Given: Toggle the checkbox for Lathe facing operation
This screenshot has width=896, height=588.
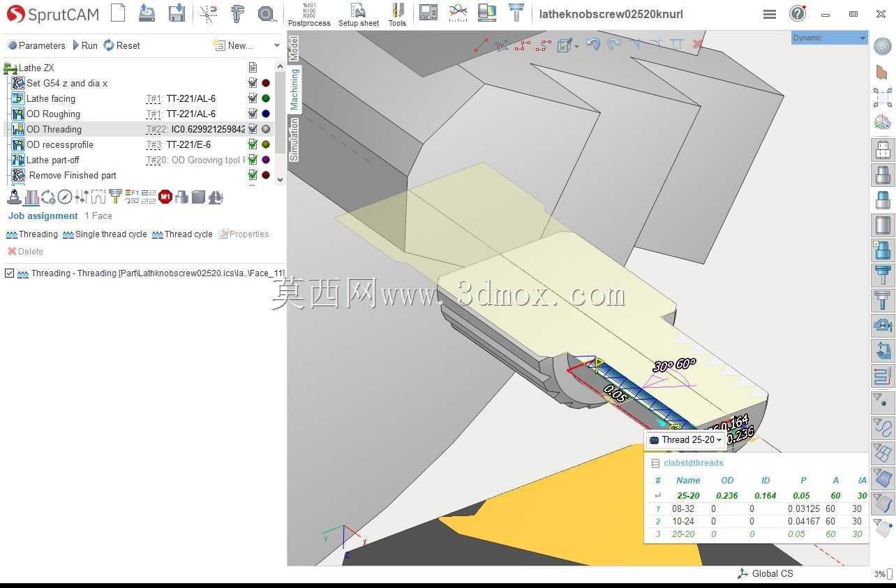Looking at the screenshot, I should [x=253, y=98].
